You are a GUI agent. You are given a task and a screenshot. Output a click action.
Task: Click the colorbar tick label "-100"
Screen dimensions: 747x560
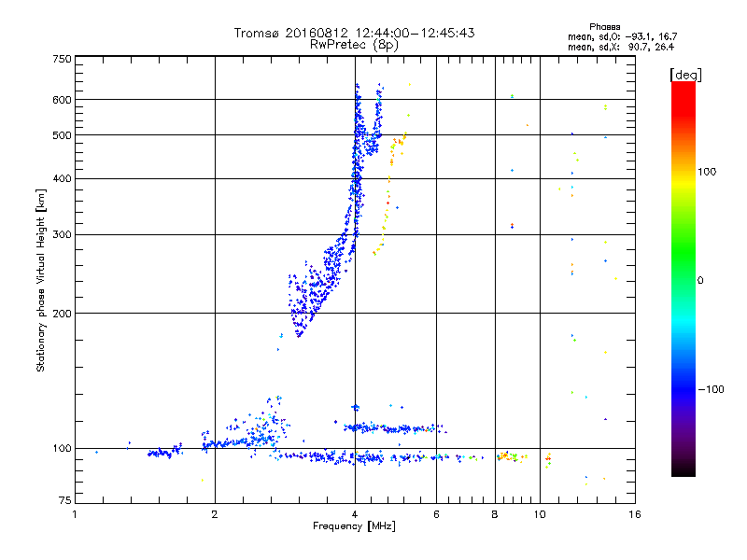[711, 389]
